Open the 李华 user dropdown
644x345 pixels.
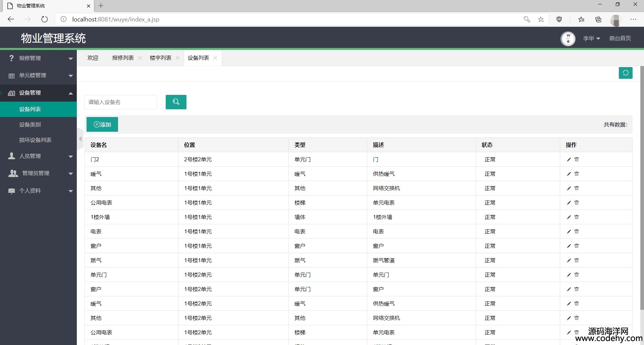pyautogui.click(x=591, y=39)
